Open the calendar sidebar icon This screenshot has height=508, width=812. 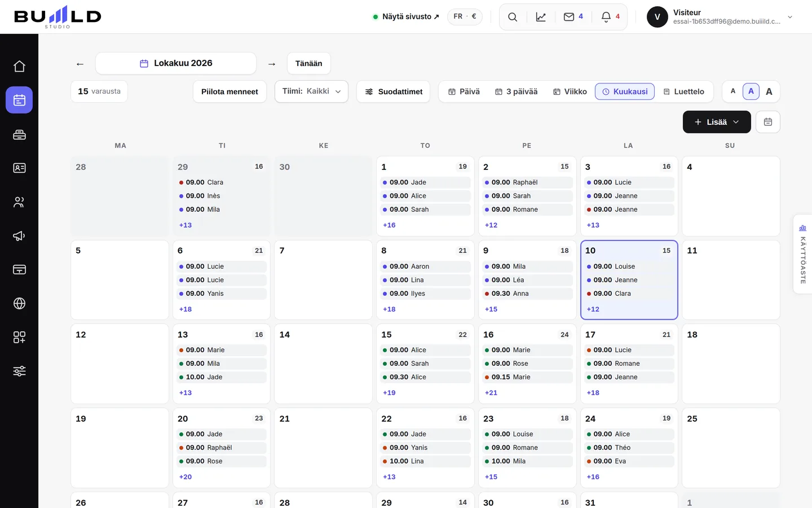[x=19, y=100]
